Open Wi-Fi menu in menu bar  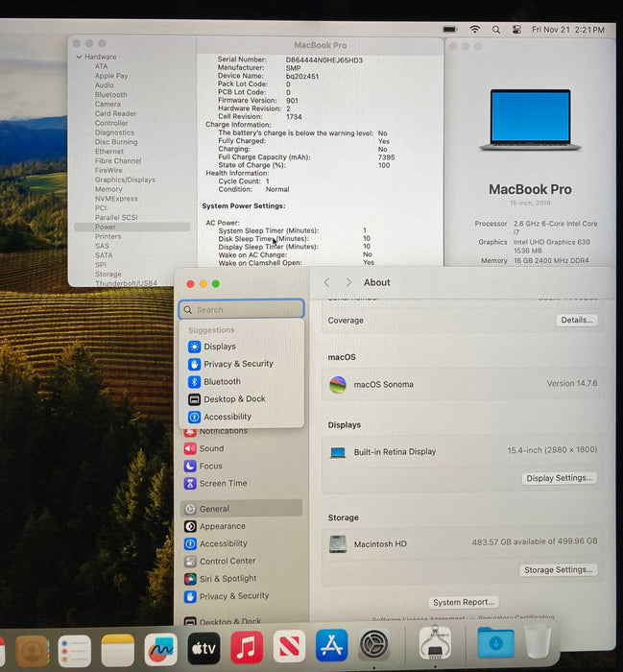474,30
